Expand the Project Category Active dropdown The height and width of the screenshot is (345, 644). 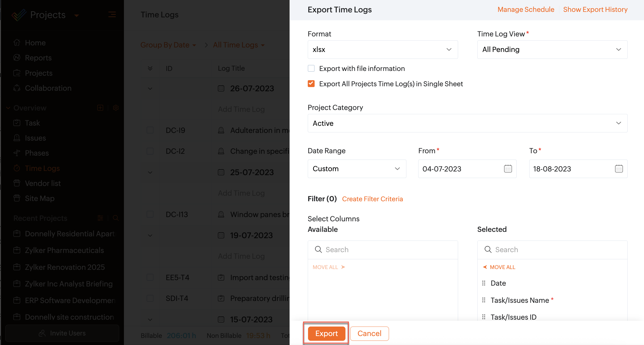[467, 123]
